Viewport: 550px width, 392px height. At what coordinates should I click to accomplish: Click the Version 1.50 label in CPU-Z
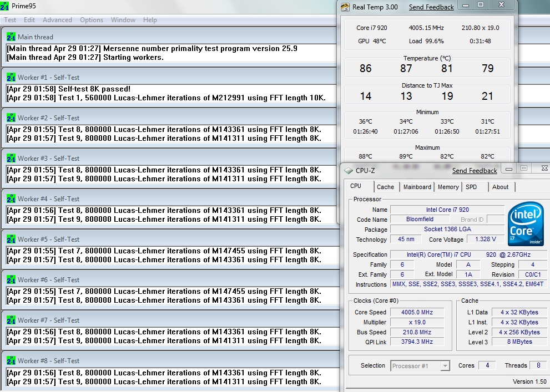click(529, 381)
